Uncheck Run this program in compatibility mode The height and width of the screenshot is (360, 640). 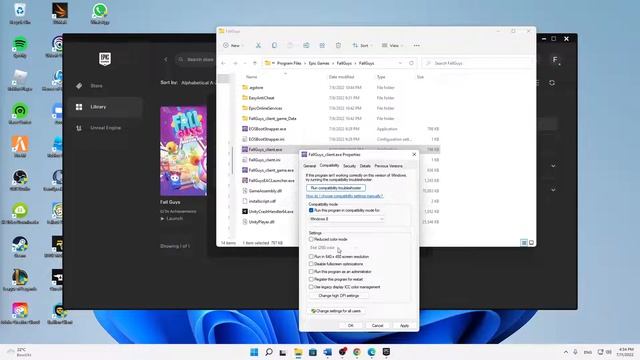tap(311, 210)
